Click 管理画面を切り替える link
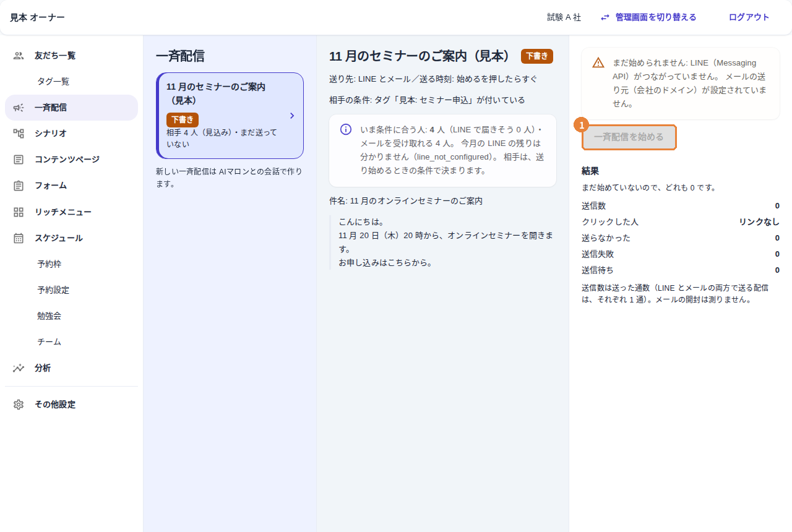 648,17
